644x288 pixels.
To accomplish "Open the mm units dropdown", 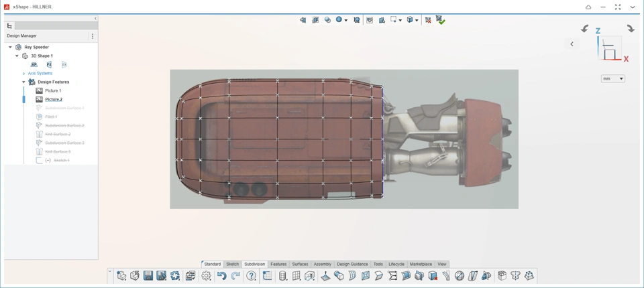I will point(613,78).
